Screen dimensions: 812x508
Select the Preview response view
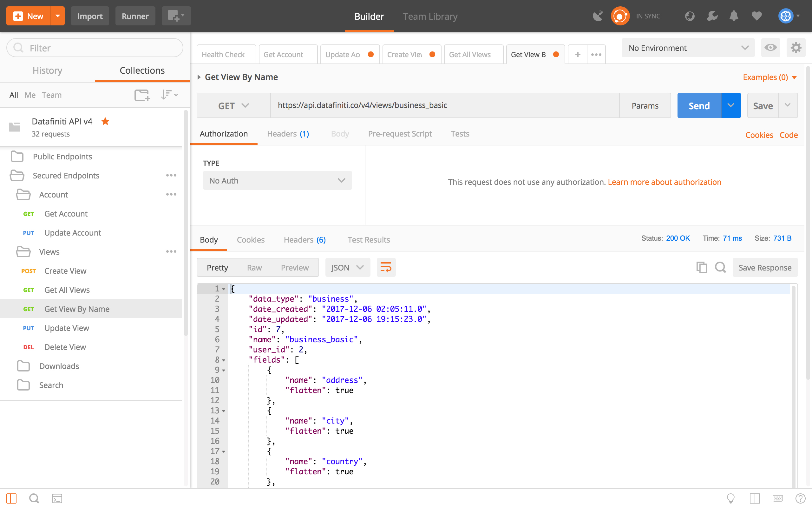(x=295, y=267)
